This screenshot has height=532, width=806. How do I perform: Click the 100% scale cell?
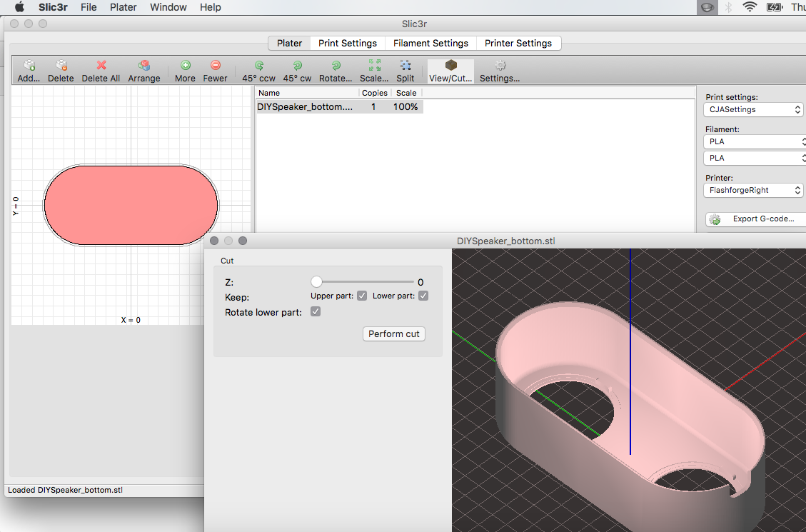click(x=405, y=107)
